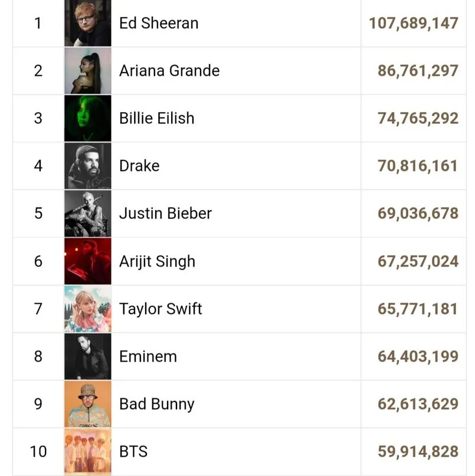Click the Justin Bieber name link
The image size is (475, 476).
click(165, 213)
